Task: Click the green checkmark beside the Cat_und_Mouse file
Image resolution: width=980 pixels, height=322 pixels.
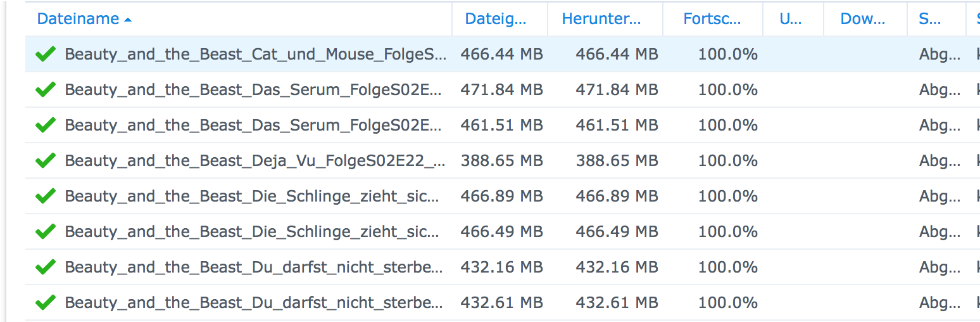Action: (46, 55)
